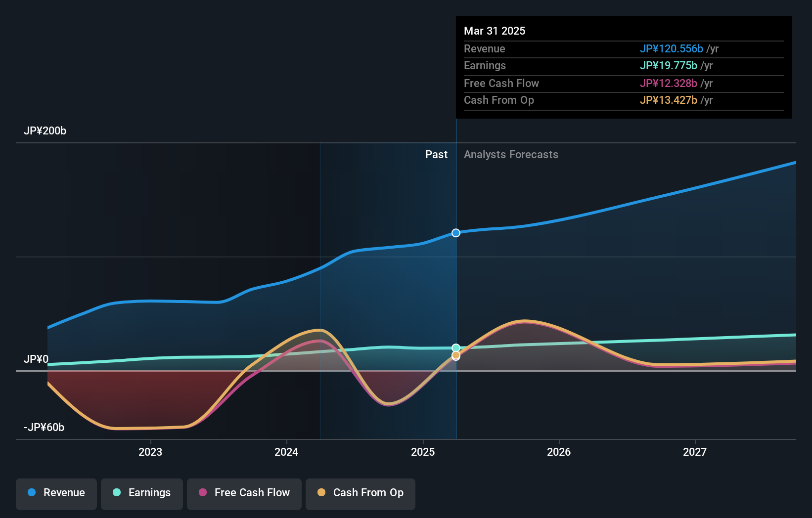Toggle the Revenue legend button
812x518 pixels.
(56, 494)
